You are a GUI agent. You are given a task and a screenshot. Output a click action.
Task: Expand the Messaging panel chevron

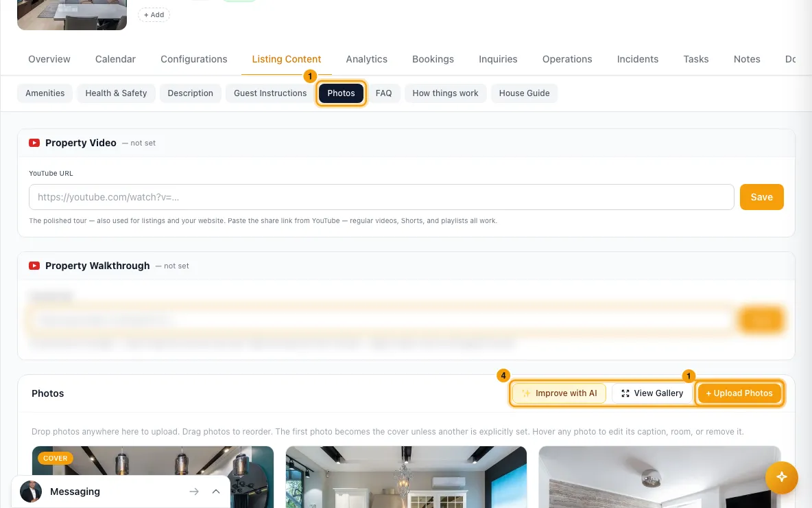point(216,492)
